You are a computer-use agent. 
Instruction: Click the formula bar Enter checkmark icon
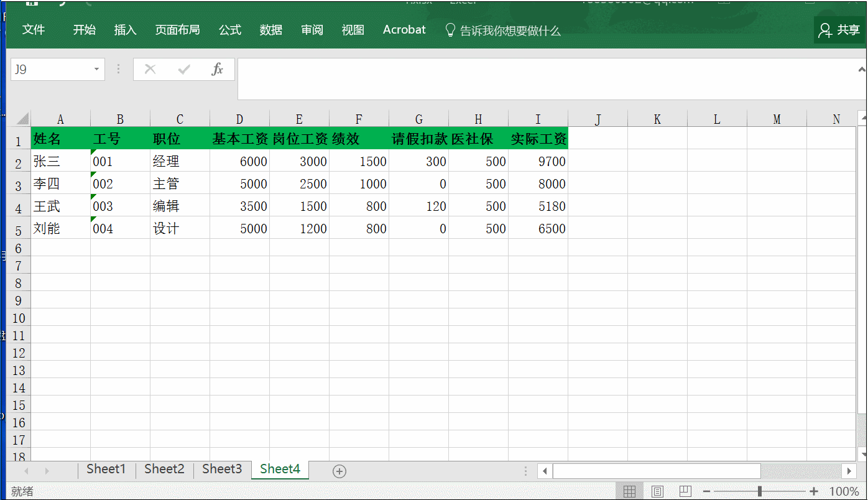click(x=184, y=69)
